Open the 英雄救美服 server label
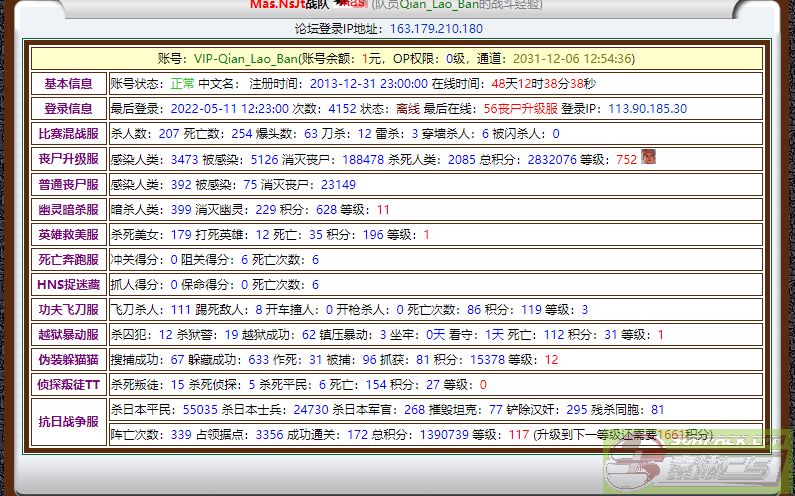Screen dimensions: 795x496 68,235
